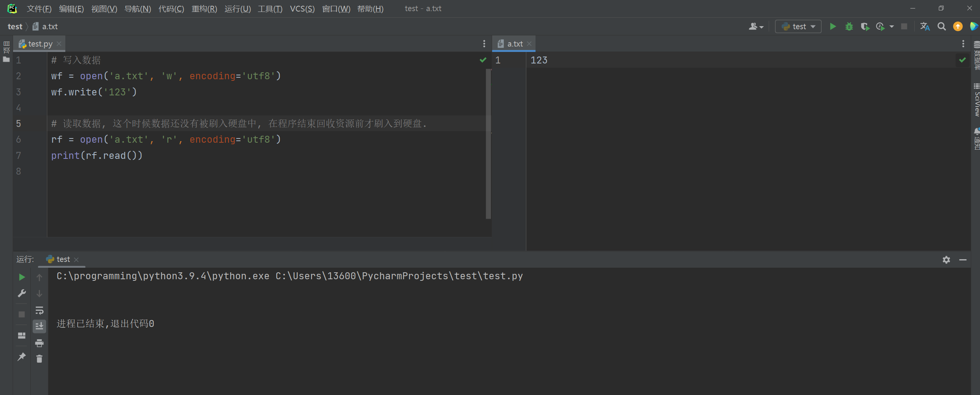Click the python.exe command line in the console

click(x=290, y=276)
